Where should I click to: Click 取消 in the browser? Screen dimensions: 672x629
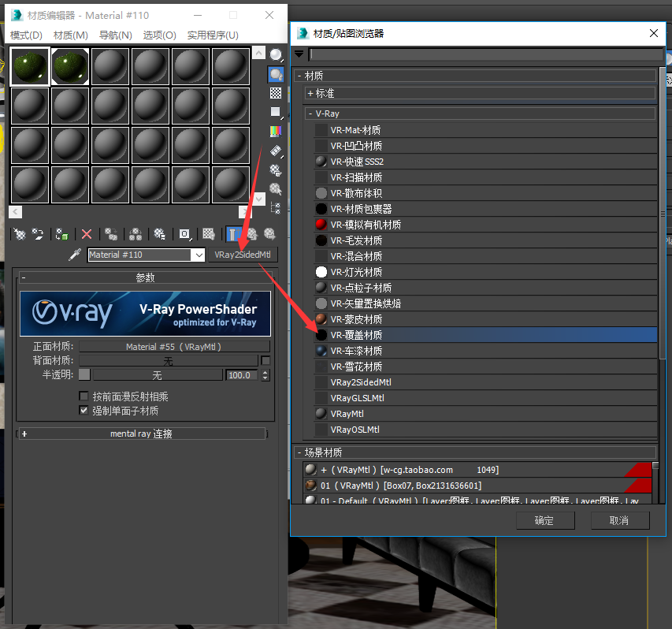click(620, 520)
